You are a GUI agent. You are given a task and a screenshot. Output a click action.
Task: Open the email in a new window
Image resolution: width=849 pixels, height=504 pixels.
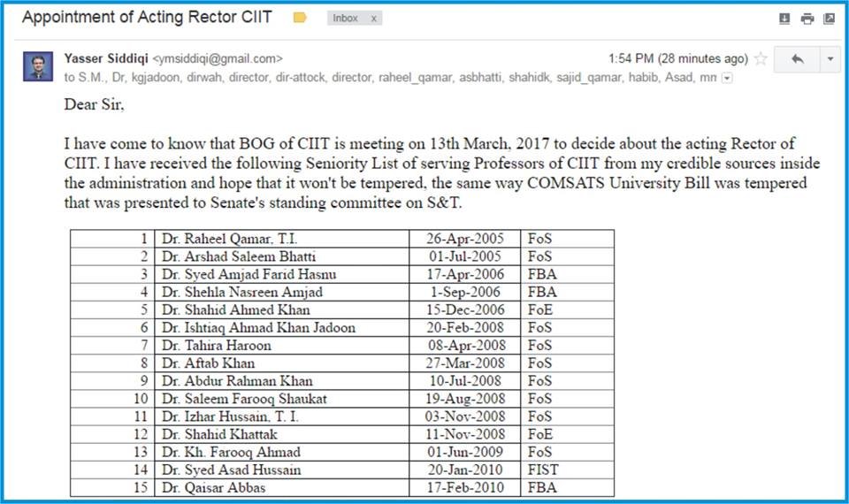[x=829, y=19]
